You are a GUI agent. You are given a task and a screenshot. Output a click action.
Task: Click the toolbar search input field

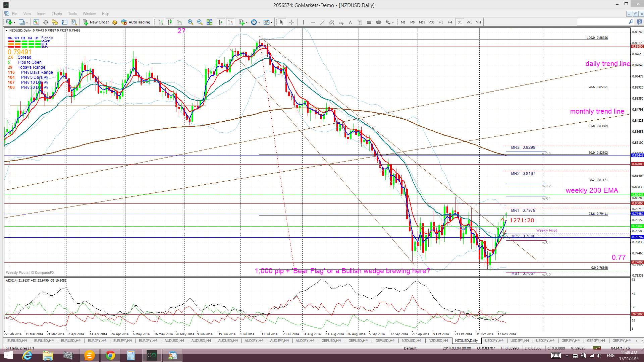point(602,22)
